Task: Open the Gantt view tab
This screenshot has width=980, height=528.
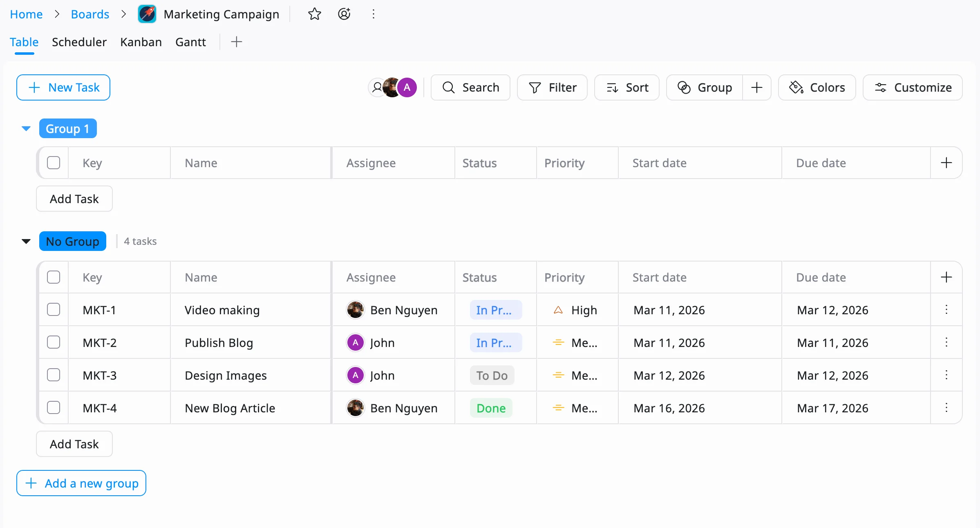Action: click(190, 42)
